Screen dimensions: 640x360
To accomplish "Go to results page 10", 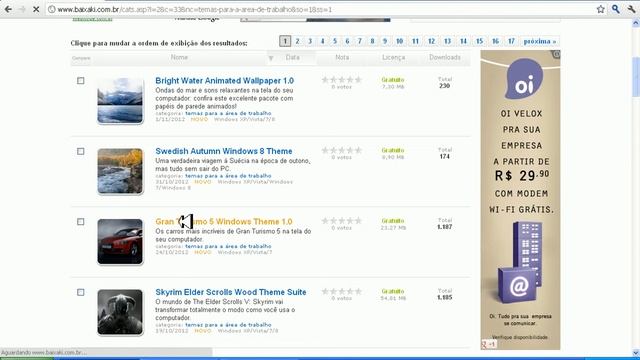I will 399,41.
